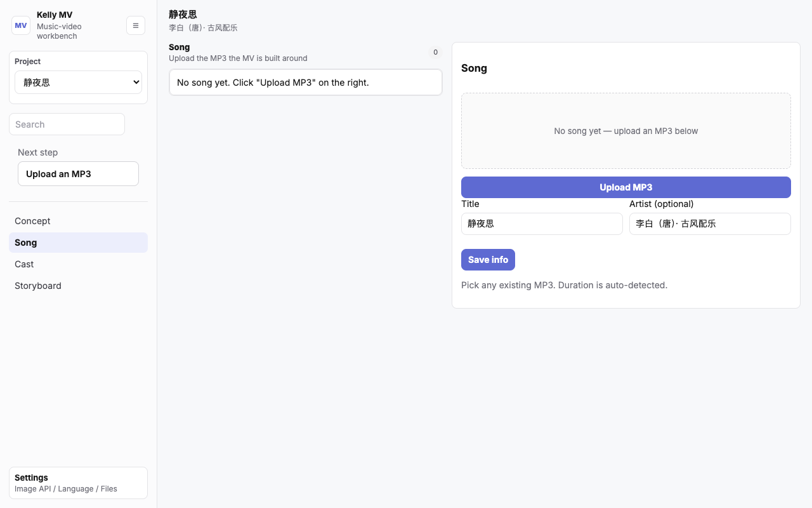The width and height of the screenshot is (812, 508).
Task: Click the Upload an MP3 next step button
Action: pyautogui.click(x=78, y=174)
